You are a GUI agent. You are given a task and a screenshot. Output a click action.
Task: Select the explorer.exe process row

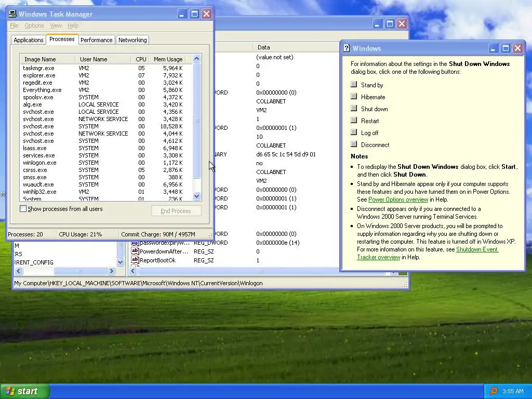[x=106, y=75]
